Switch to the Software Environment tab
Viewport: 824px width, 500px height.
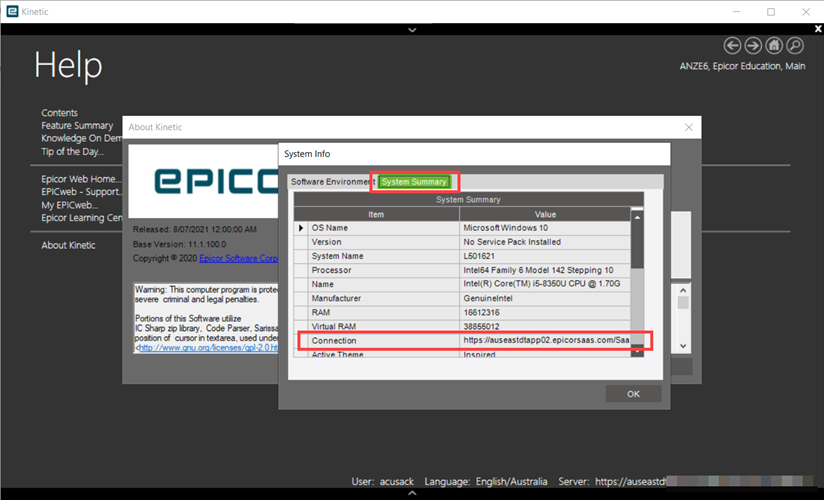(x=332, y=182)
